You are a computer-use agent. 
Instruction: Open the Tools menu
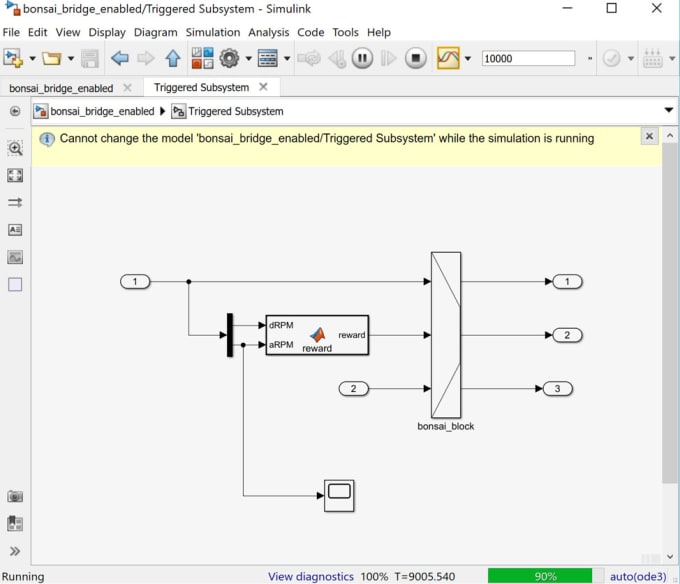(x=345, y=33)
